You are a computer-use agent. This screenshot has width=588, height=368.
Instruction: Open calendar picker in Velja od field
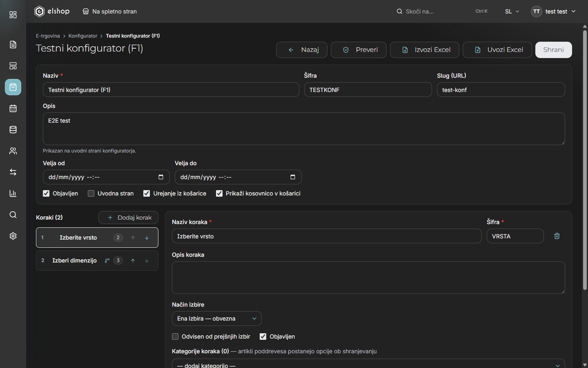coord(161,177)
